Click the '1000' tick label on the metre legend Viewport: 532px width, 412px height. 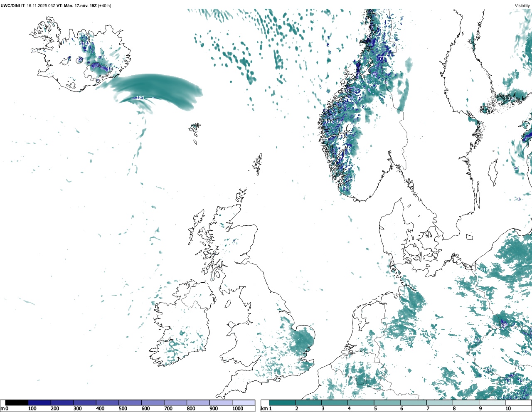point(238,409)
